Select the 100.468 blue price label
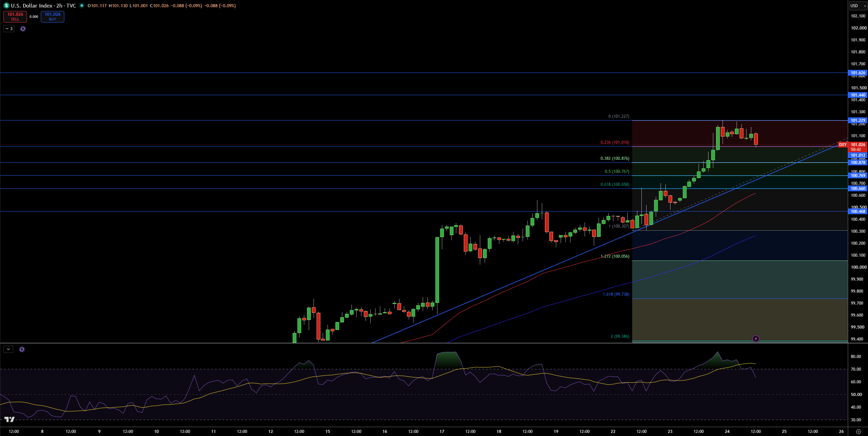This screenshot has width=868, height=436. click(858, 211)
